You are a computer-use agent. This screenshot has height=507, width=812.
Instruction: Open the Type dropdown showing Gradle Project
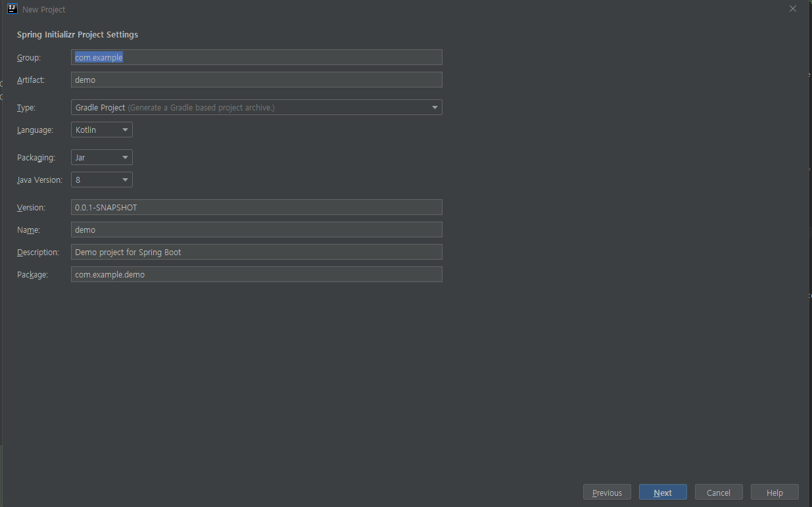pos(256,107)
